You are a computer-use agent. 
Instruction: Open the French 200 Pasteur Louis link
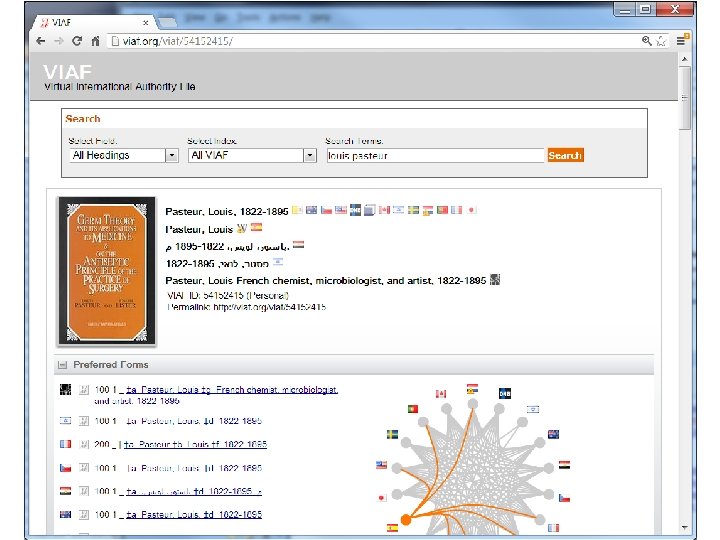click(x=195, y=444)
